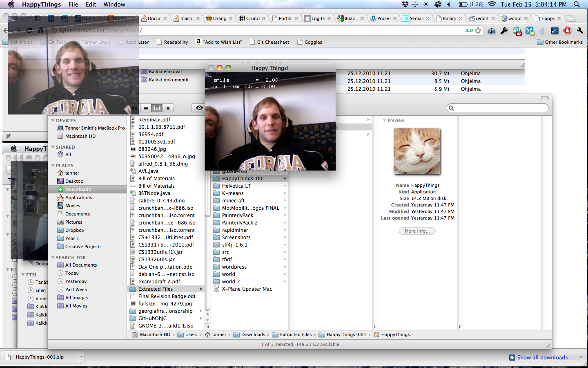Click the camera screenshot extension icon
This screenshot has height=368, width=588.
tap(492, 31)
